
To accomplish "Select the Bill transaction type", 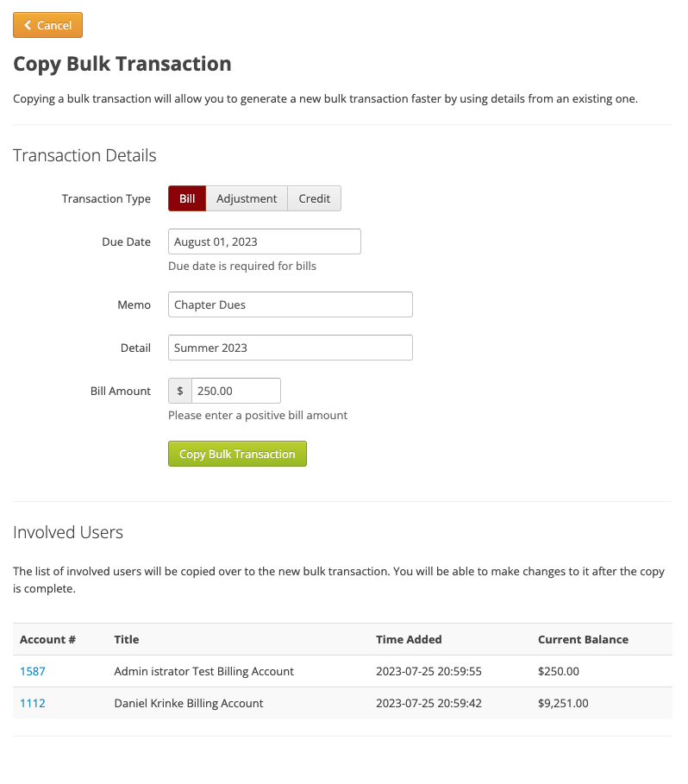I will tap(187, 198).
